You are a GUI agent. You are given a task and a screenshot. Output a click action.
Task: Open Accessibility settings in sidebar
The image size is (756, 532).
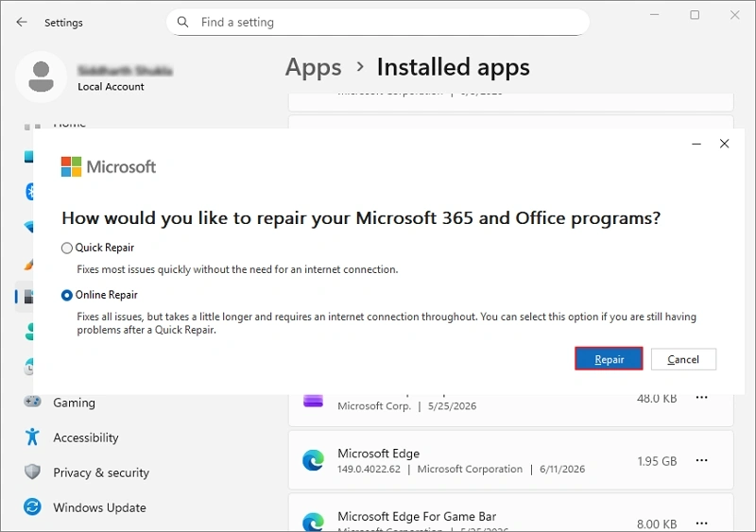(86, 438)
